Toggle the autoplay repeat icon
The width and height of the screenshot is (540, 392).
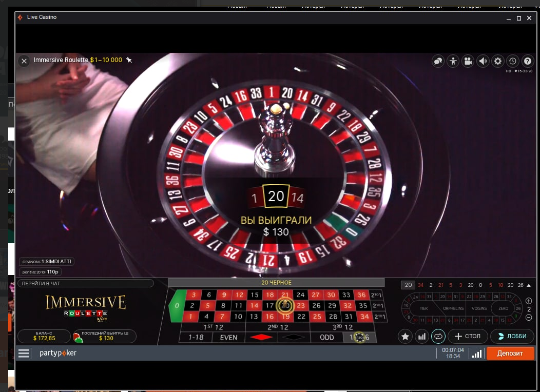(438, 336)
